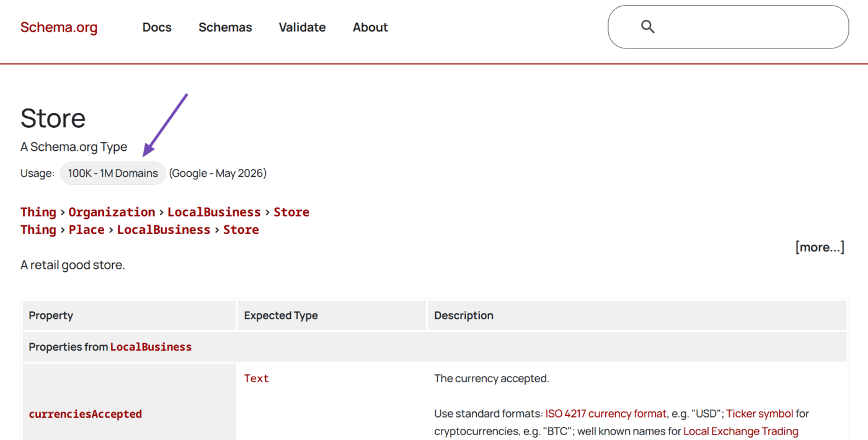868x440 pixels.
Task: Open LocalBusiness in the properties header row
Action: pos(151,347)
